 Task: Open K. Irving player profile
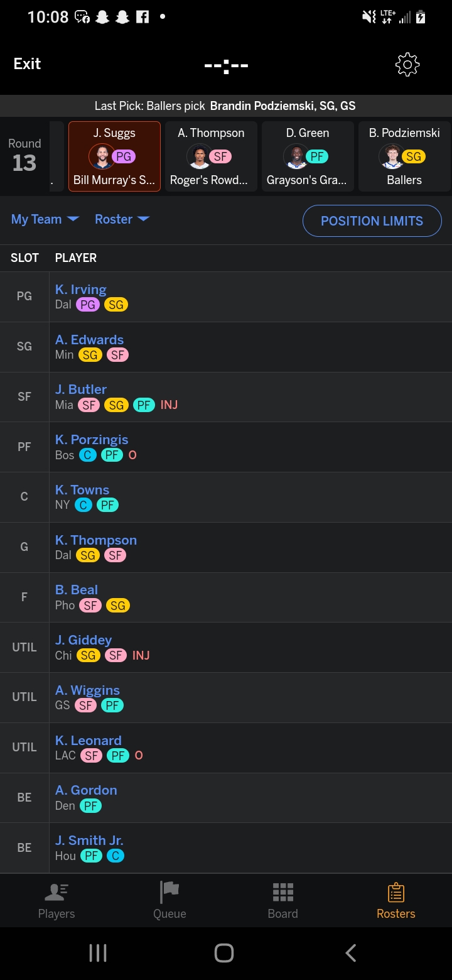81,290
